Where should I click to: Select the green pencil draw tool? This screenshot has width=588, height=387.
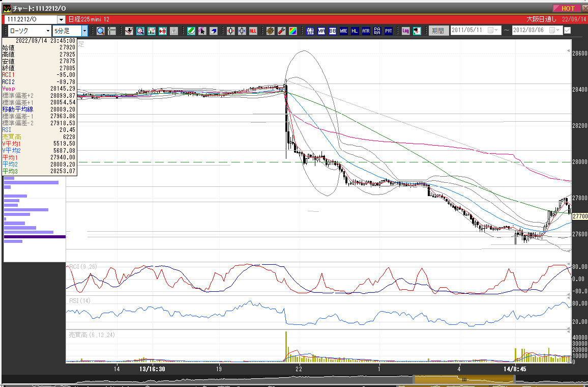tap(191, 31)
